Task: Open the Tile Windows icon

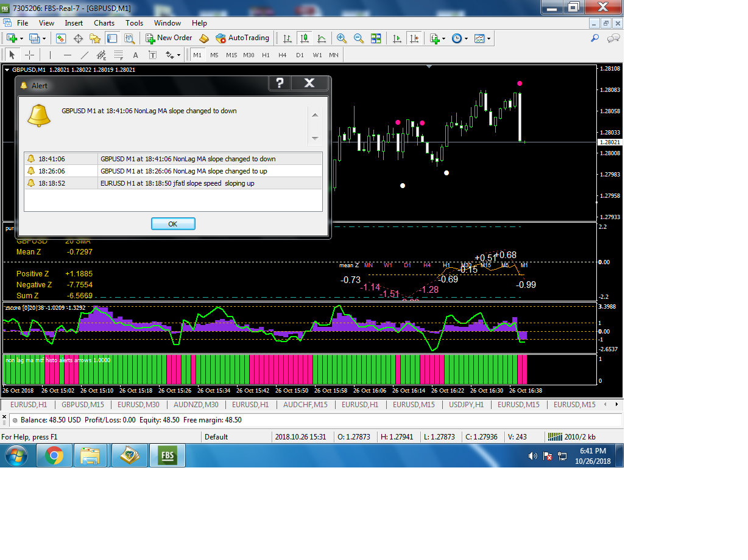Action: pos(376,38)
